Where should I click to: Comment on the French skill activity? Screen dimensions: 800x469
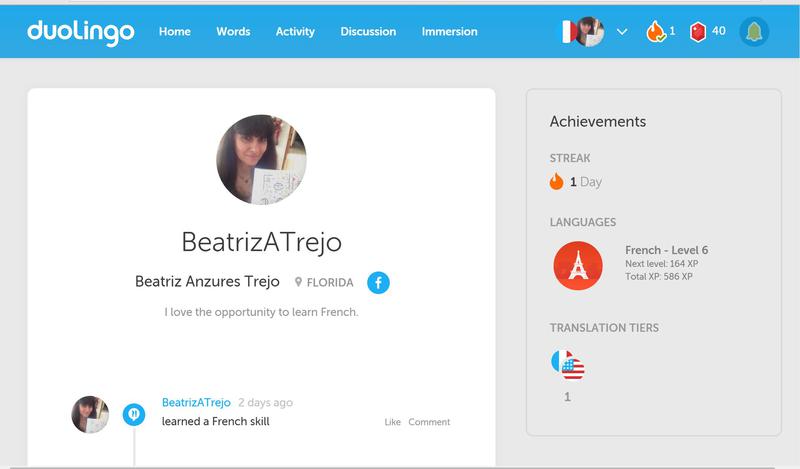coord(429,422)
